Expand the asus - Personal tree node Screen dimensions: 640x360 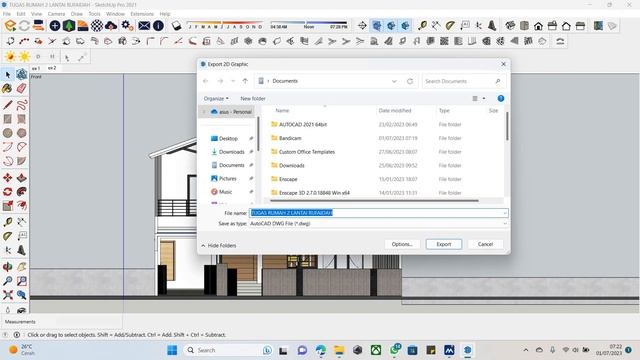tap(204, 112)
